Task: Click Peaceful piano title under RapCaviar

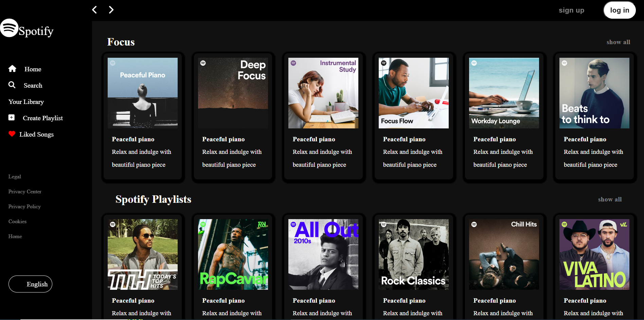Action: (x=223, y=301)
